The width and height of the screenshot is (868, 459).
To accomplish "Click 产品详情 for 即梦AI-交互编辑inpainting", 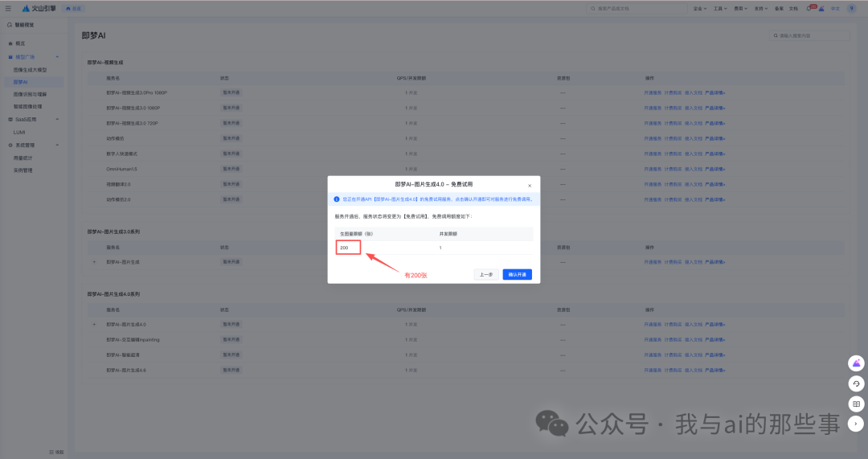I will pos(714,339).
